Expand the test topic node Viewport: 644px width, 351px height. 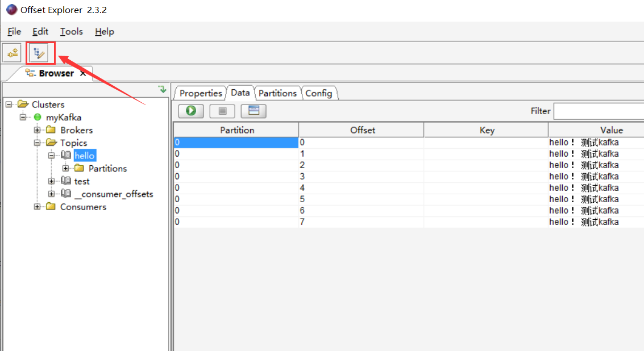point(51,181)
